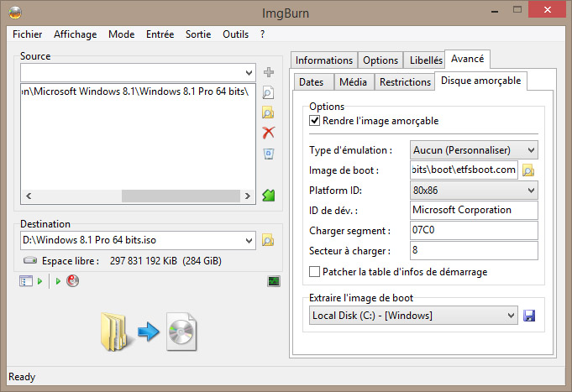The width and height of the screenshot is (572, 392).
Task: Switch to the Restrictions sub-tab
Action: tap(405, 82)
